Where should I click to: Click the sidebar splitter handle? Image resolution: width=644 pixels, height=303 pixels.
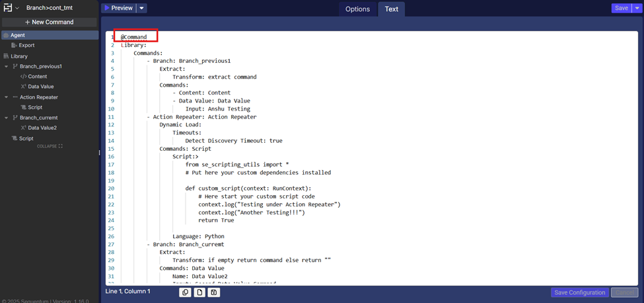pos(99,153)
